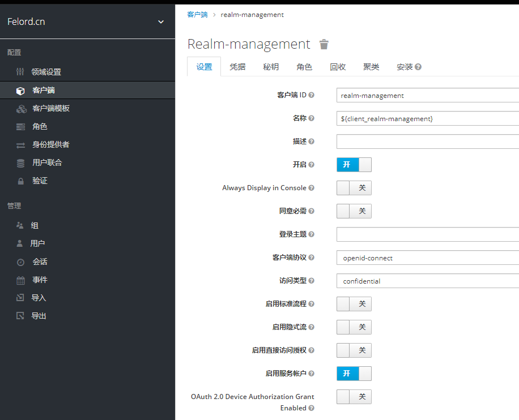Toggle Always Display in Console switch

354,188
